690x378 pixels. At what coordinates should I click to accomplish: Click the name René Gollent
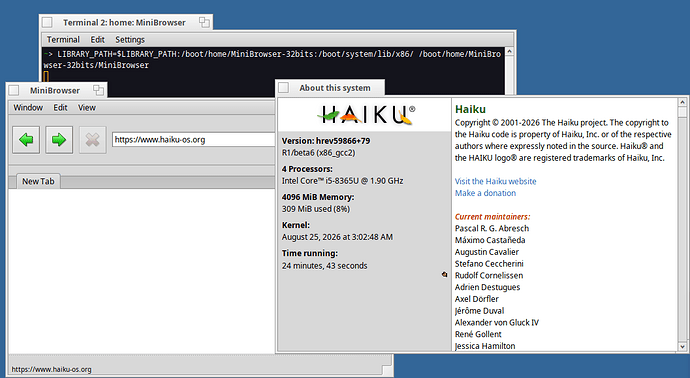[x=478, y=334]
